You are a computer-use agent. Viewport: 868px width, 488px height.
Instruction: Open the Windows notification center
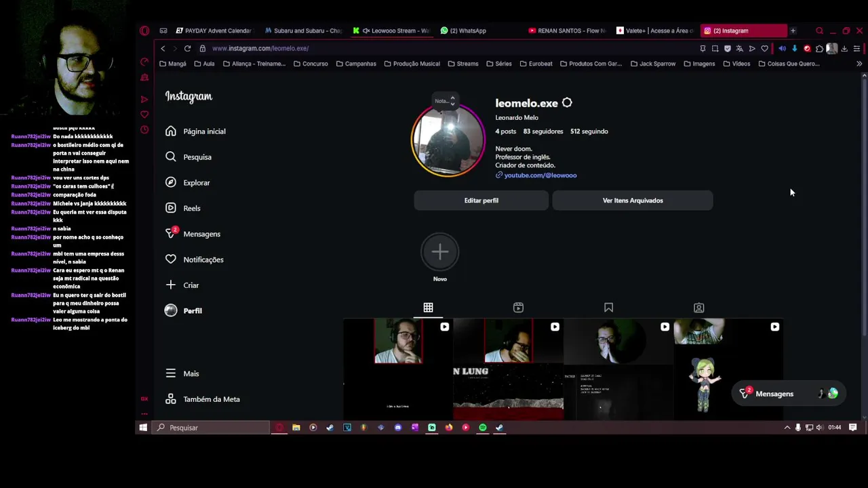pos(853,428)
